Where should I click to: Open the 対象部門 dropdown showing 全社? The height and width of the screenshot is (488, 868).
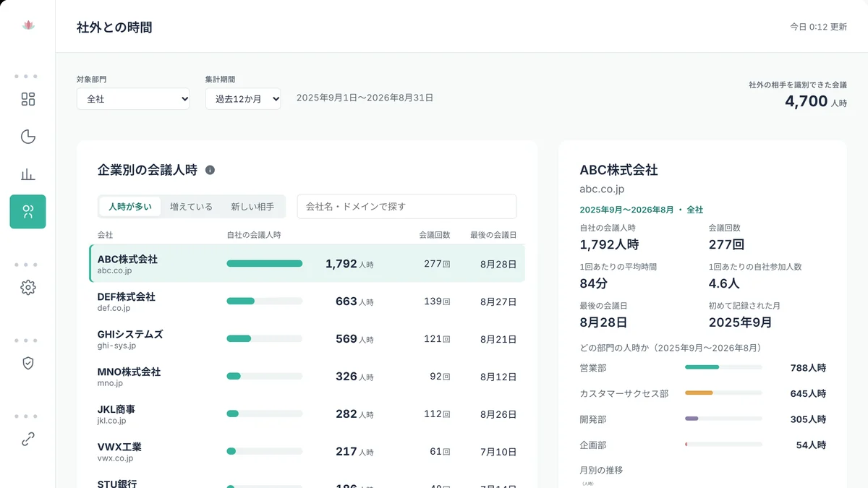133,99
